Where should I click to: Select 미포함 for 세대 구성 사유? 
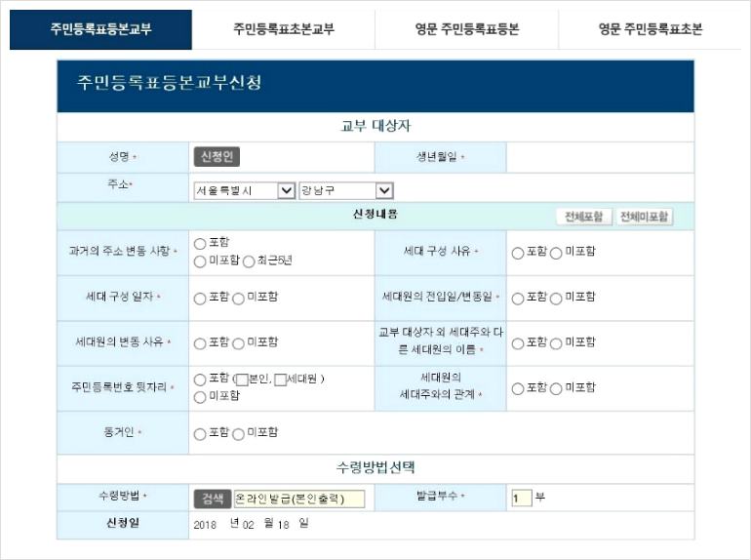coord(556,253)
